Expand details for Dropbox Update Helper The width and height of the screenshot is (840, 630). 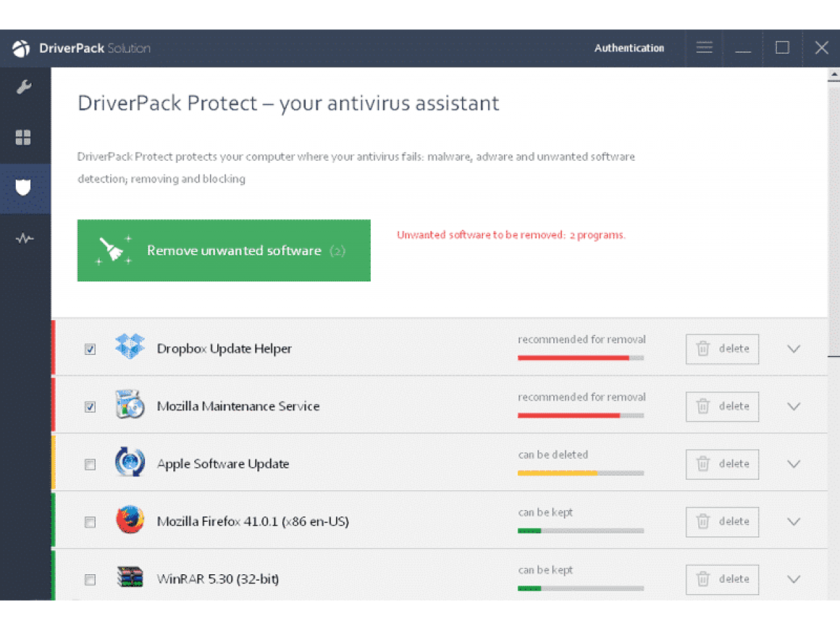(x=793, y=349)
